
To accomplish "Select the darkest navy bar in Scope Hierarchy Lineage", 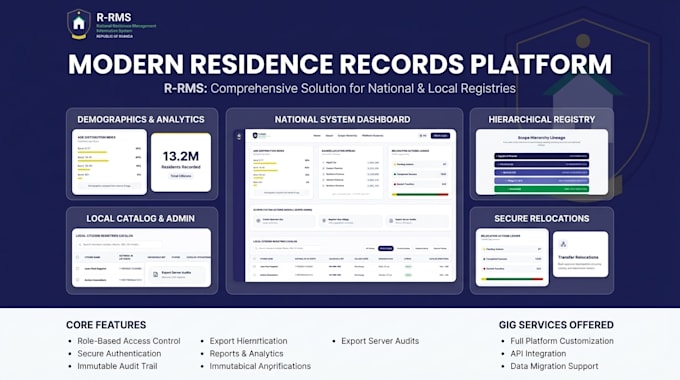I will pyautogui.click(x=541, y=156).
